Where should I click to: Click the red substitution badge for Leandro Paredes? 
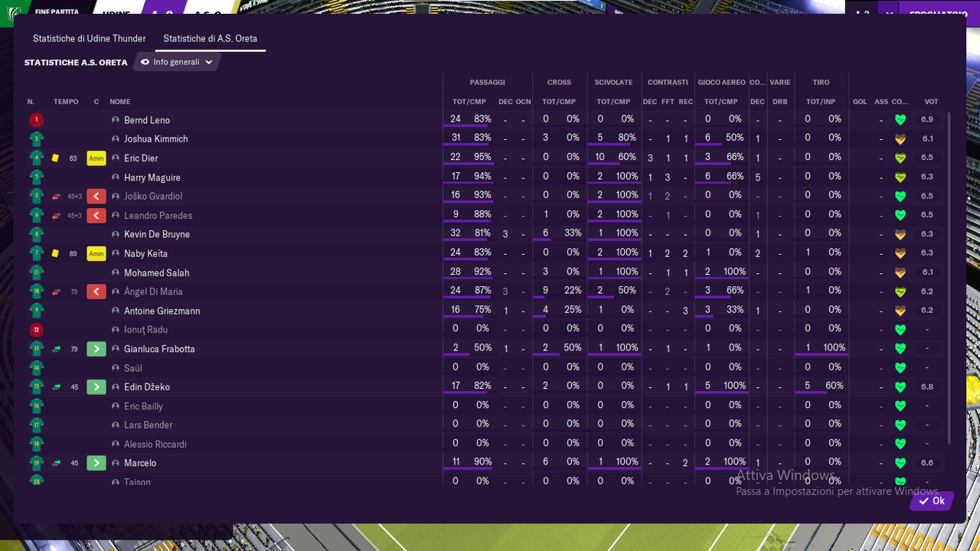[96, 216]
